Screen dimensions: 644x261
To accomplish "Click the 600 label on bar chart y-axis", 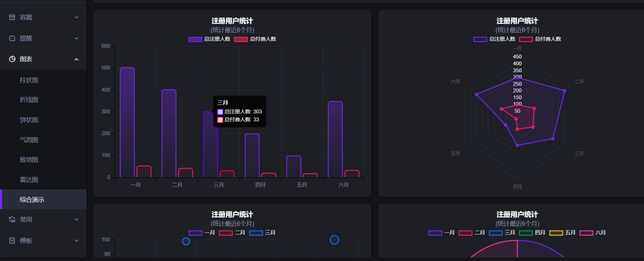I will pos(106,46).
